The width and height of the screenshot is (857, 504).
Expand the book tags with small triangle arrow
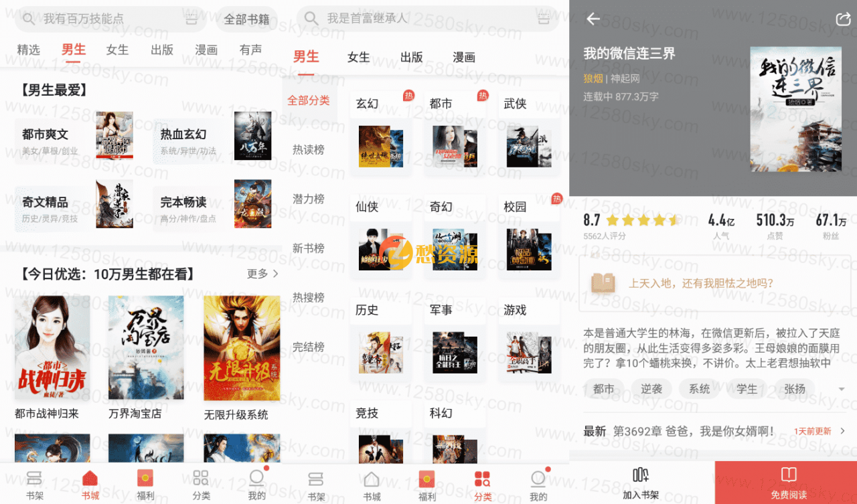coord(841,389)
